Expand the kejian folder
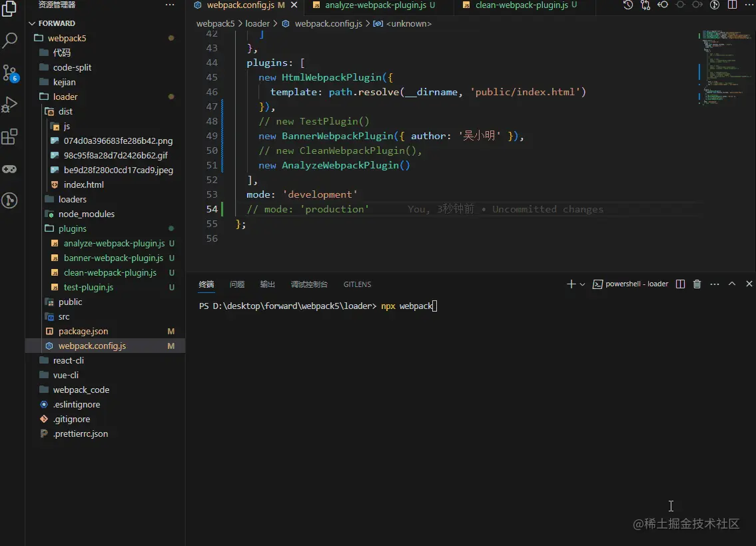Image resolution: width=756 pixels, height=546 pixels. click(105, 82)
